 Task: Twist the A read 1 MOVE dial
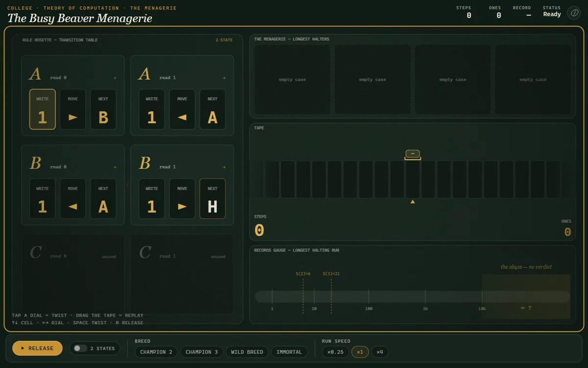pyautogui.click(x=182, y=109)
